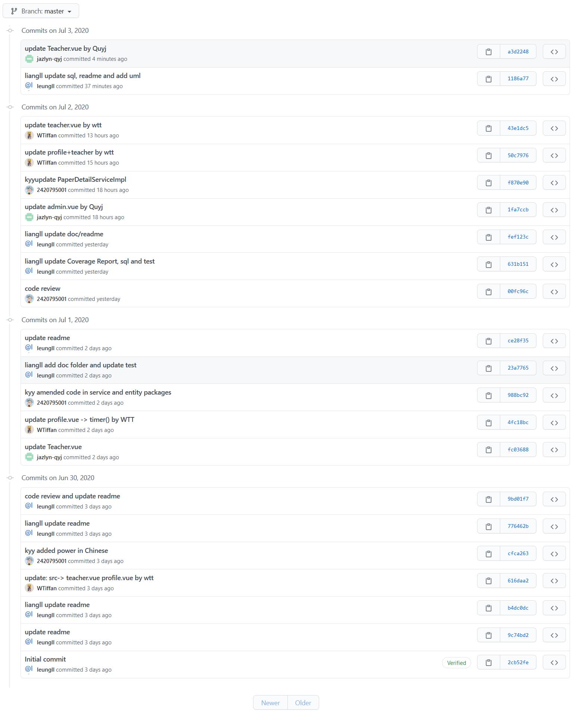Open the commit titled update readme
Viewport: 576px width, 728px height.
pyautogui.click(x=47, y=337)
